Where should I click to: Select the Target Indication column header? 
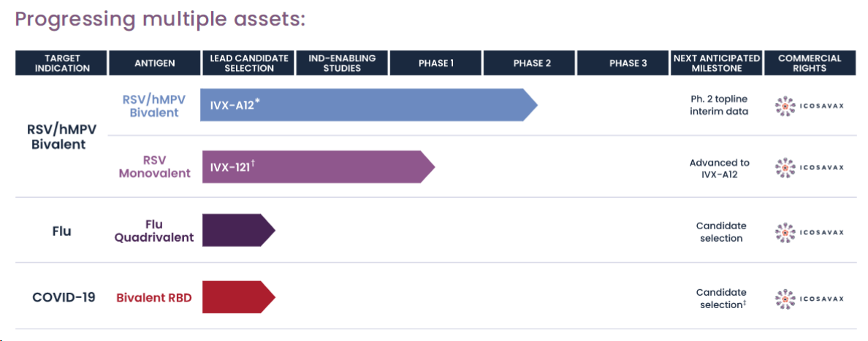pyautogui.click(x=61, y=64)
